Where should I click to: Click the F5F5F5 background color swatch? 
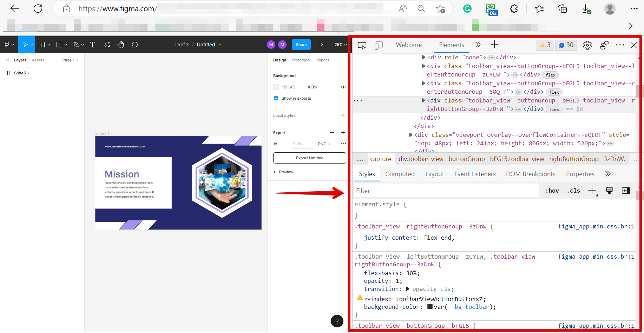276,87
